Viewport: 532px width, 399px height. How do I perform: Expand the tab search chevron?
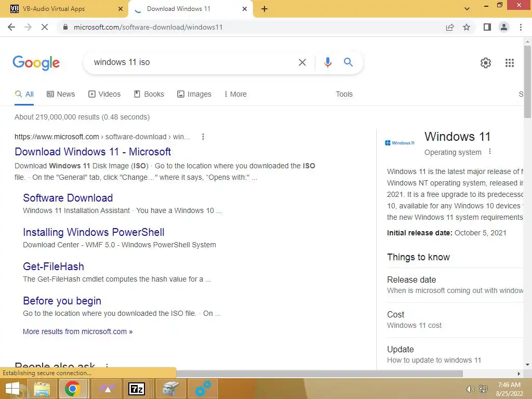[467, 9]
